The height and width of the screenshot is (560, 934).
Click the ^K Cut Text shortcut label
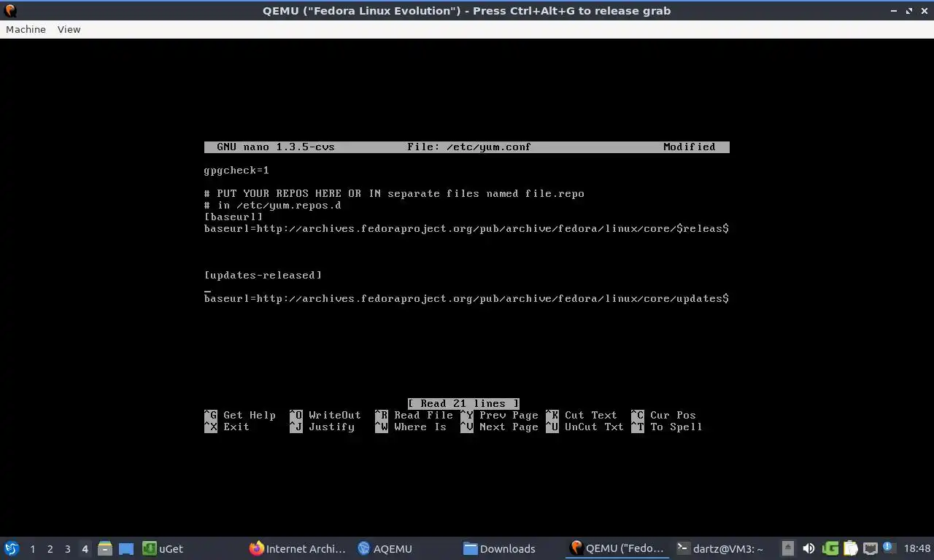coord(582,415)
